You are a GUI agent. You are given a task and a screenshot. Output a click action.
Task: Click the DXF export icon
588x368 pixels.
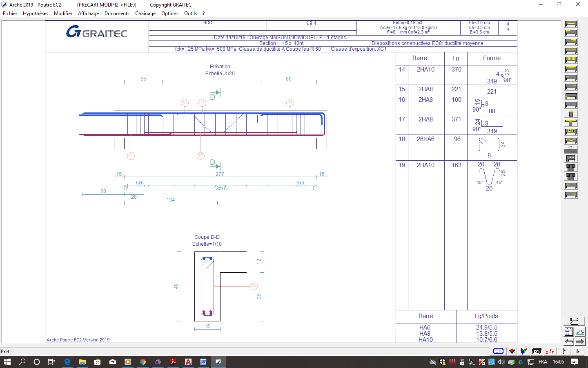pyautogui.click(x=550, y=351)
